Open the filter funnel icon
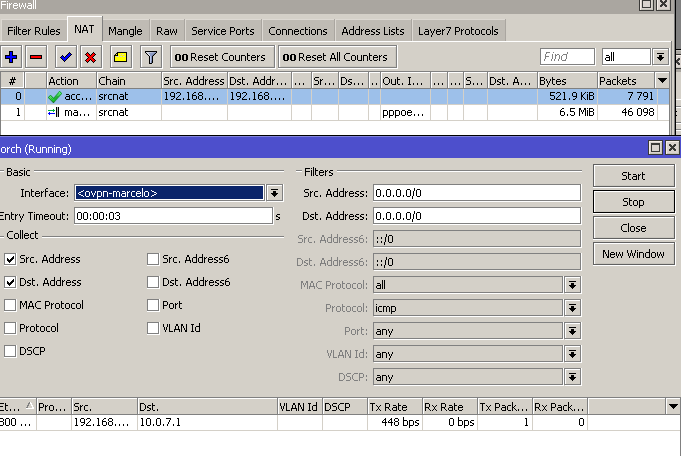Image resolution: width=681 pixels, height=456 pixels. click(151, 57)
